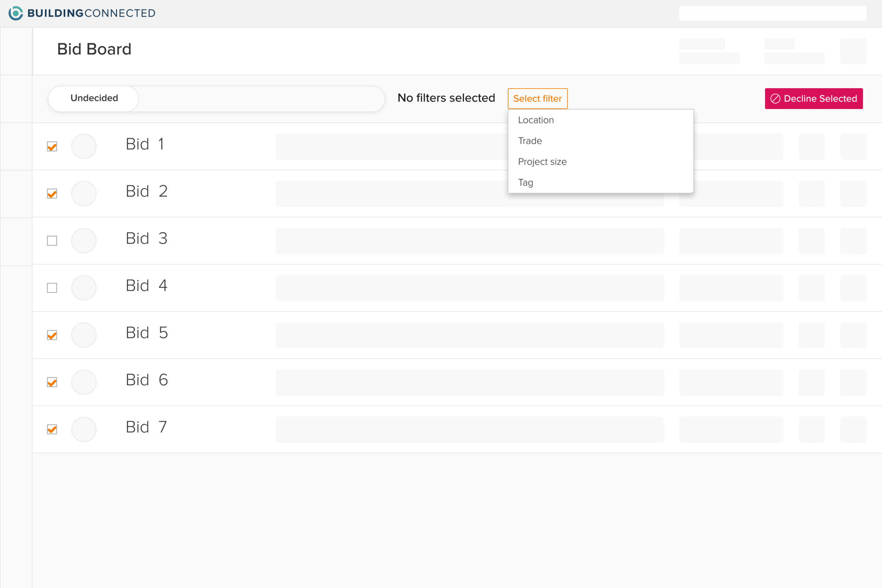882x588 pixels.
Task: Click the prohibition icon inside Decline Selected
Action: click(x=775, y=99)
